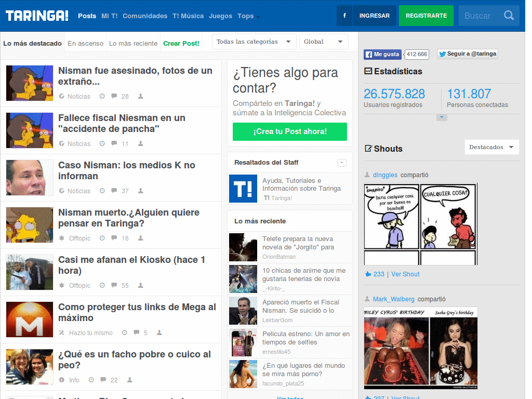The image size is (532, 399).
Task: Go to Comunidades
Action: point(145,16)
